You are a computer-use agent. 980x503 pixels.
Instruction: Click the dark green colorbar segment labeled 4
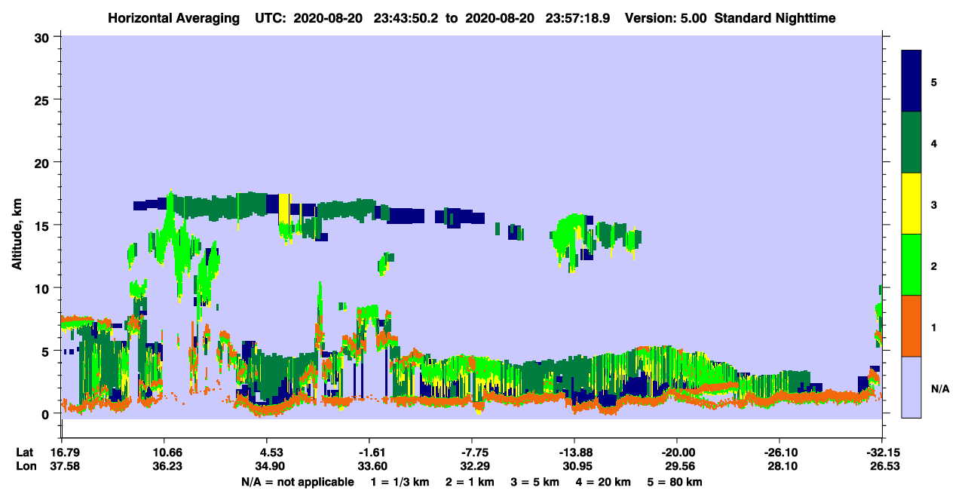[911, 143]
